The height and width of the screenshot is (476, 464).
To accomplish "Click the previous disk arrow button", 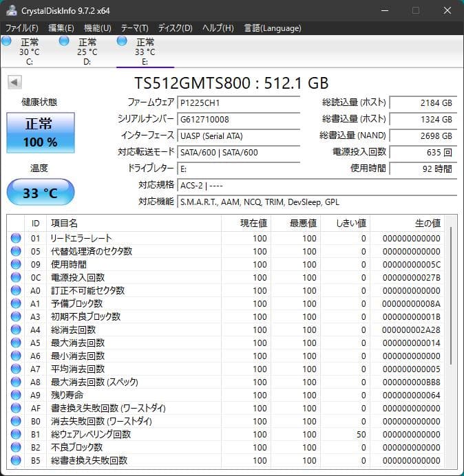I will point(14,83).
